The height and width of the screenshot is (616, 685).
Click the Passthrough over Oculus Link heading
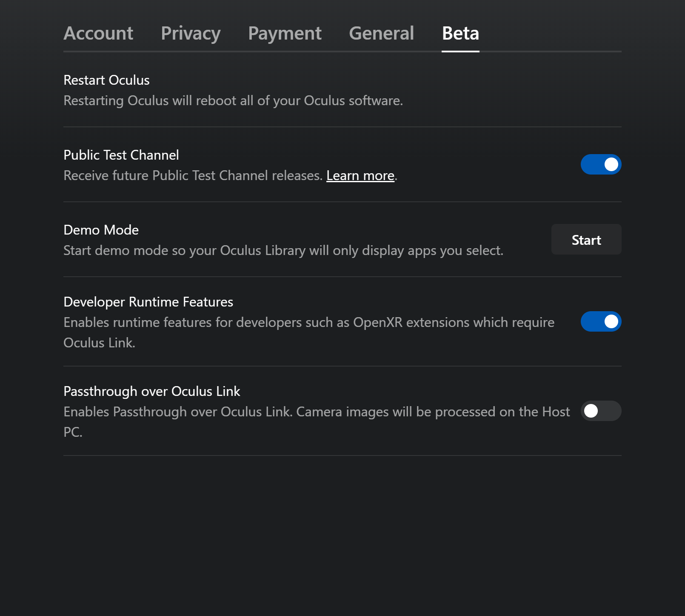(152, 391)
